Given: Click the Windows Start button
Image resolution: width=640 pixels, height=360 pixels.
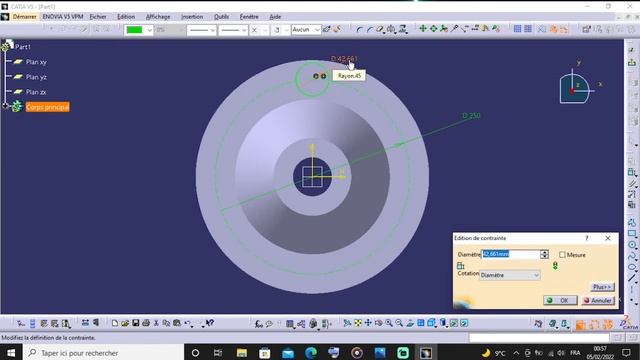Looking at the screenshot, I should [11, 353].
